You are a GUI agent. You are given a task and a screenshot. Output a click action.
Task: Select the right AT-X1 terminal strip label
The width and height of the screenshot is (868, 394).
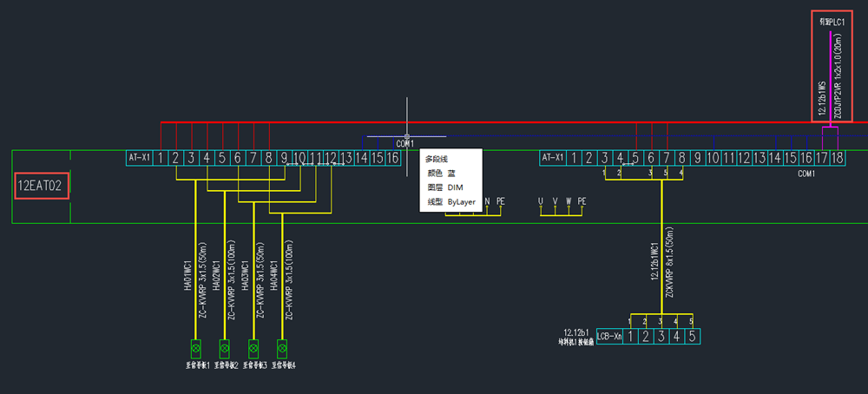click(552, 158)
